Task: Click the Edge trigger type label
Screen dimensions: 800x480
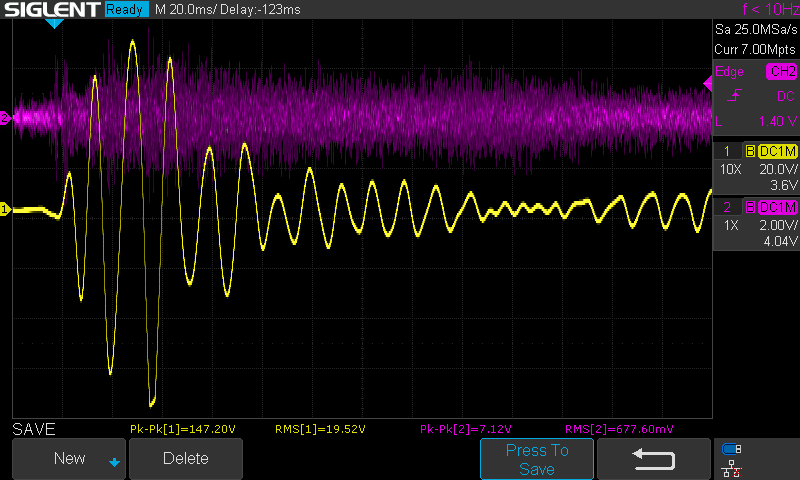Action: coord(729,71)
